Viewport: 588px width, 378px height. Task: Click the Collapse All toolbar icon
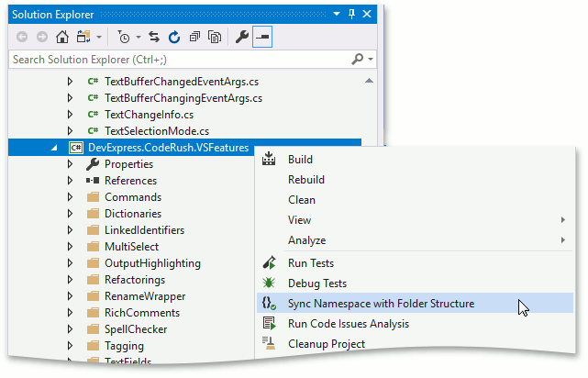coord(194,38)
